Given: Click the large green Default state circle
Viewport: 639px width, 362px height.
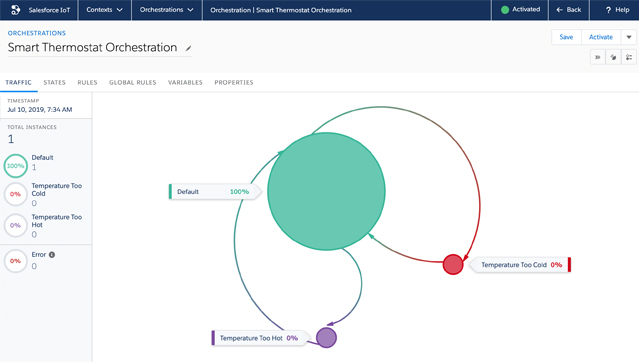Looking at the screenshot, I should 326,191.
